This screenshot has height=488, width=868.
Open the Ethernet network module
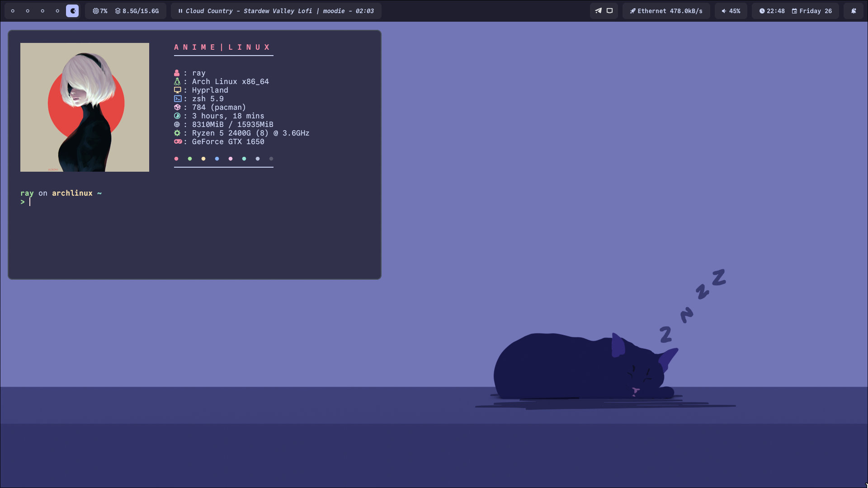(x=670, y=11)
